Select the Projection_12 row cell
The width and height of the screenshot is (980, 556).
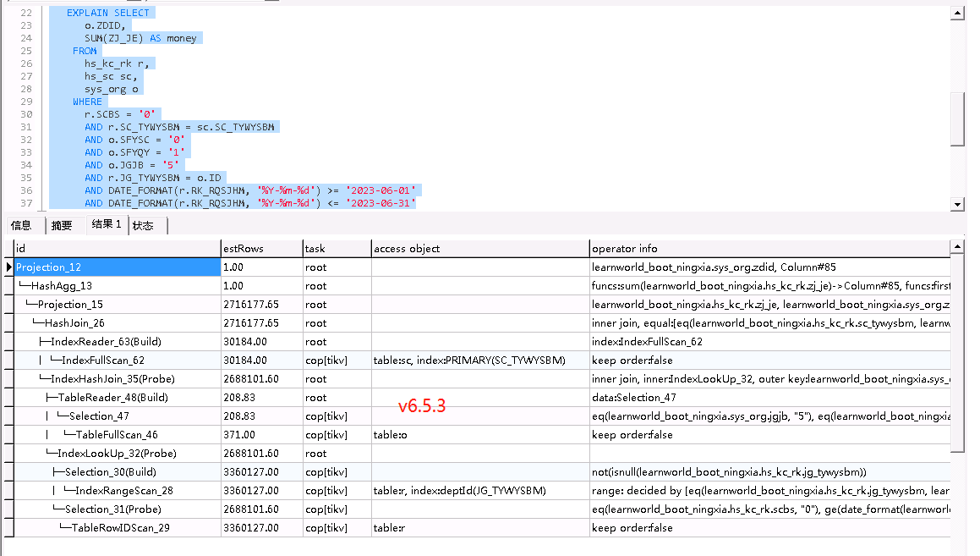[117, 267]
